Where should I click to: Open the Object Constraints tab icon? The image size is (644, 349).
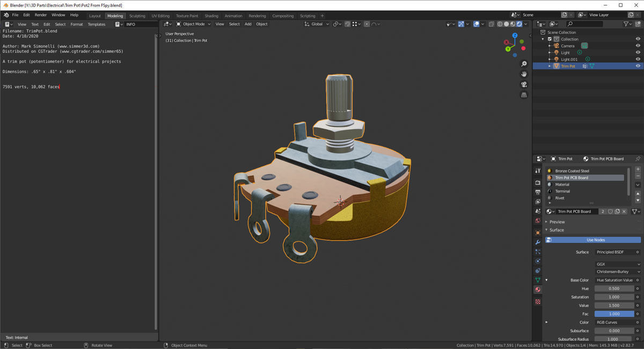click(x=538, y=271)
